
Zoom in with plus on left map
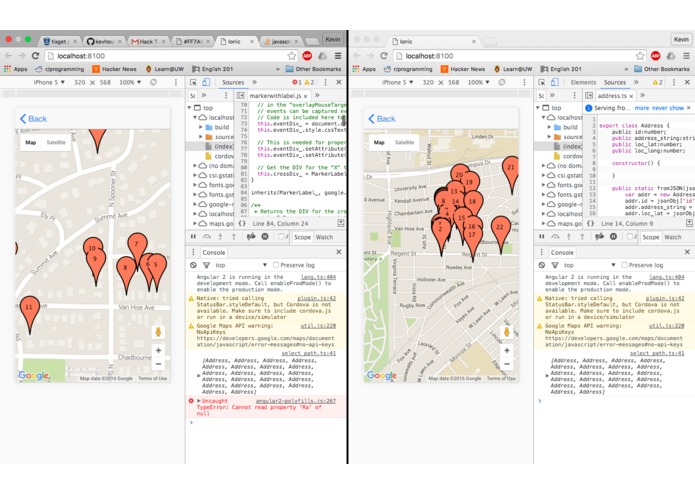coord(158,350)
